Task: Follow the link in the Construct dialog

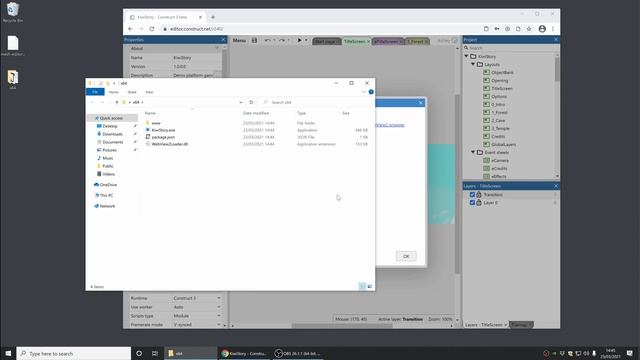Action: click(390, 125)
